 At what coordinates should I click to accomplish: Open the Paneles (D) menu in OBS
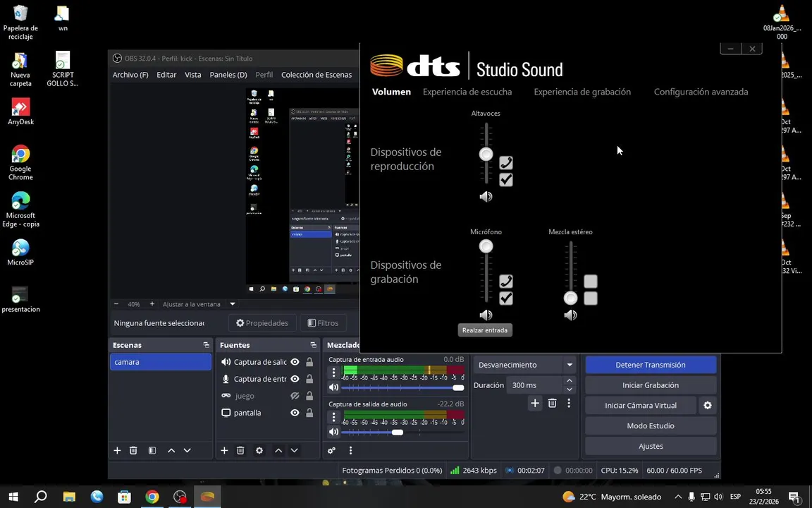(x=228, y=75)
